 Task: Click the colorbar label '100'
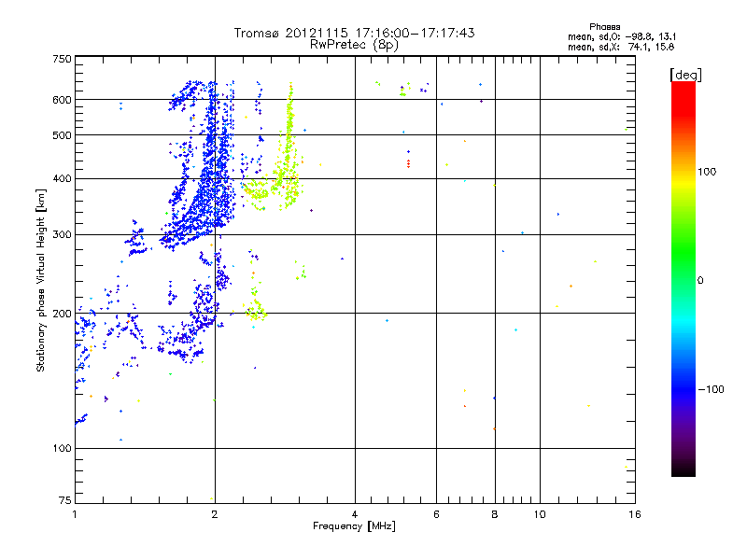coord(707,172)
